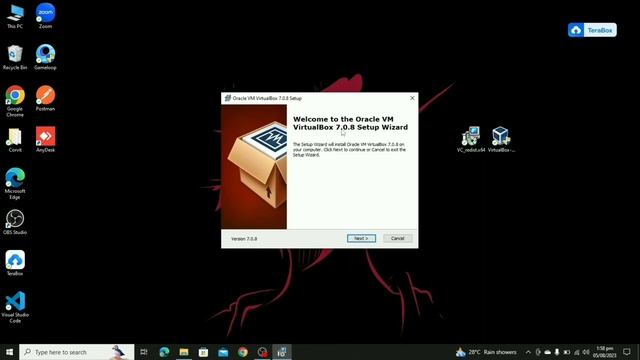Open network settings tray icon
Screen dimensions: 640x360
point(576,352)
